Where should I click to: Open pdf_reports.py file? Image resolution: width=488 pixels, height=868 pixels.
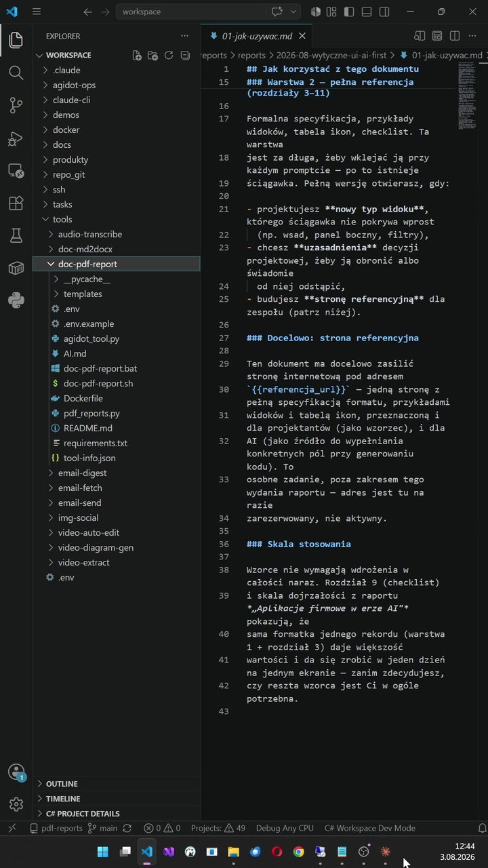(x=91, y=413)
